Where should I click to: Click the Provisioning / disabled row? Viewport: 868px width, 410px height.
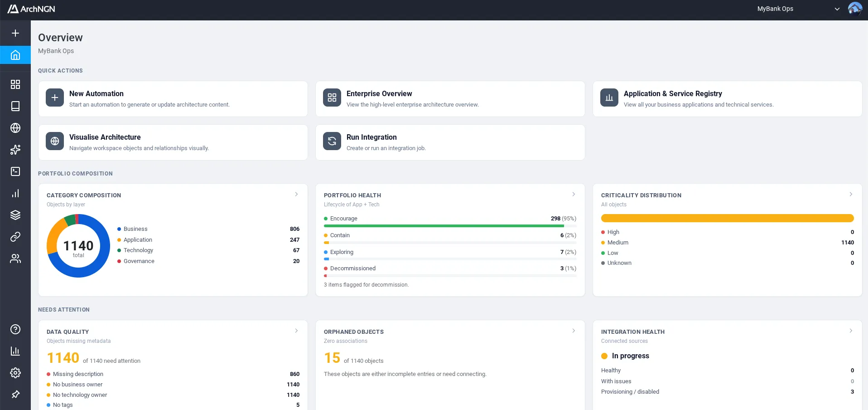click(x=728, y=392)
